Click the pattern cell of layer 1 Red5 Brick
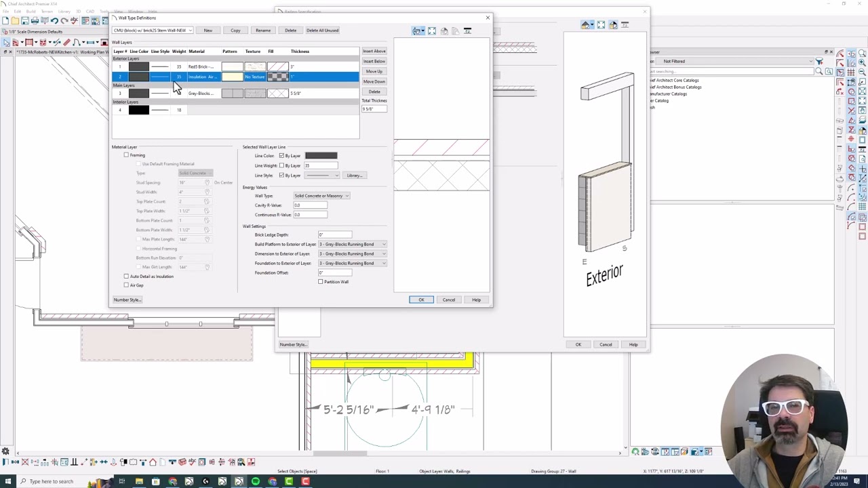Image resolution: width=868 pixels, height=488 pixels. coord(232,66)
